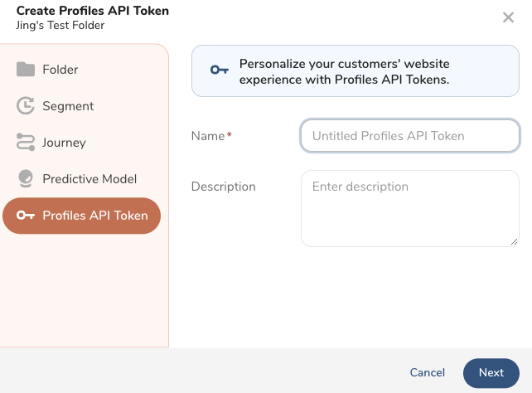The image size is (532, 393).
Task: Click the Segment pie-chart icon
Action: point(26,106)
